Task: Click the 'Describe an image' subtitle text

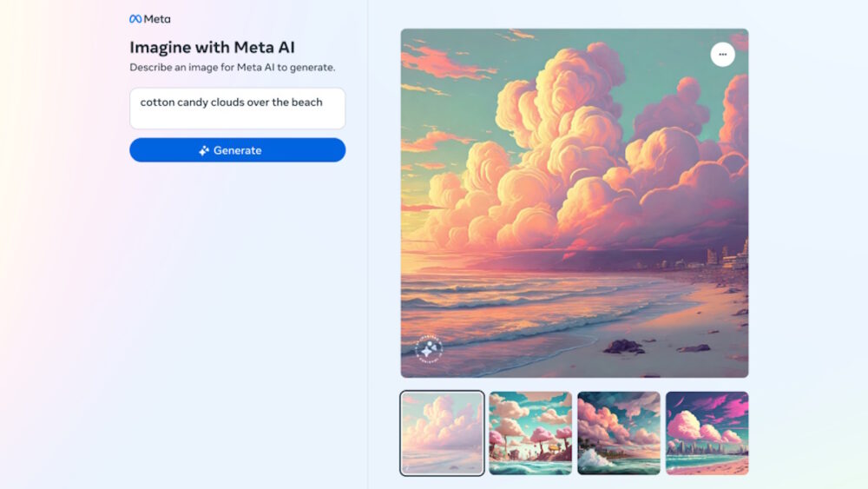Action: [x=232, y=67]
